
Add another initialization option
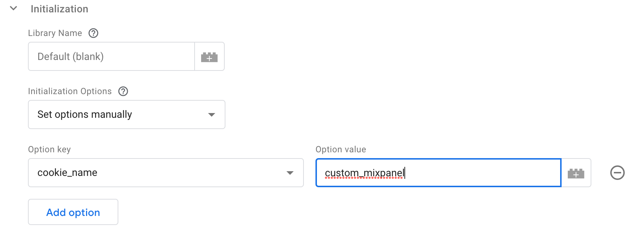[73, 212]
